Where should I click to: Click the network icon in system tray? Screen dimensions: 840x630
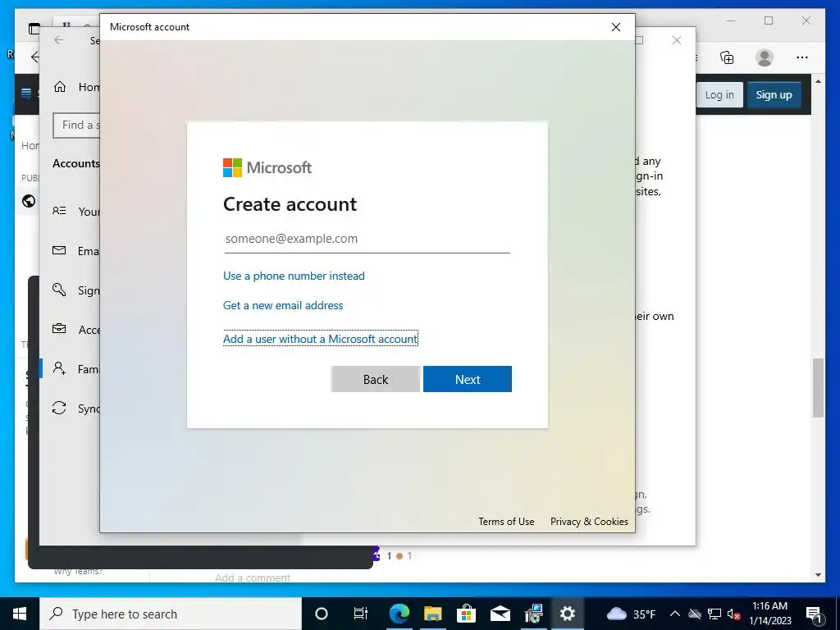tap(714, 614)
